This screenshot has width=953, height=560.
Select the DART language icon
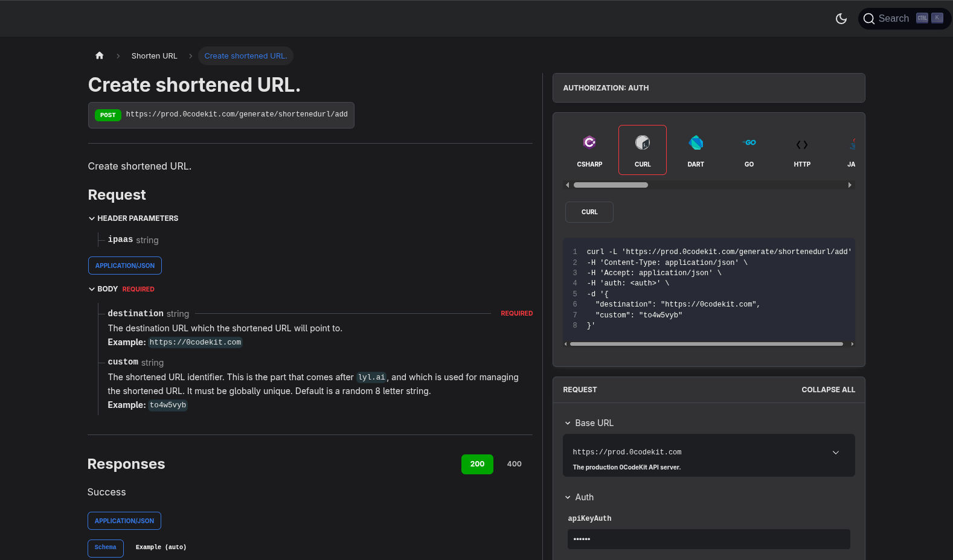pos(696,150)
